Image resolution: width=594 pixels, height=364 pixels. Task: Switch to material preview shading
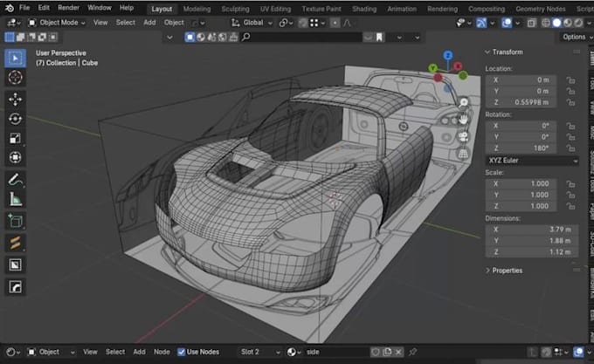point(568,23)
